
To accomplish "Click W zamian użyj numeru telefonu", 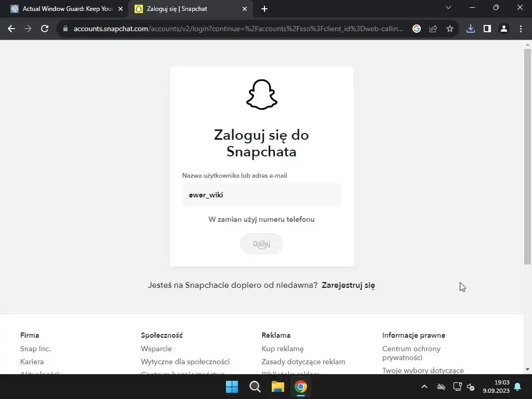I will pyautogui.click(x=262, y=220).
